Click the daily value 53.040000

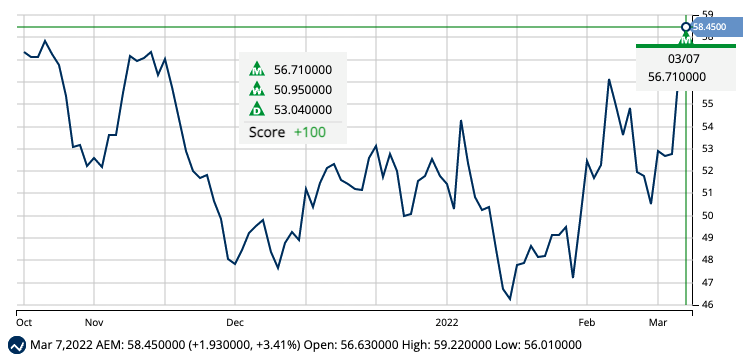point(303,110)
